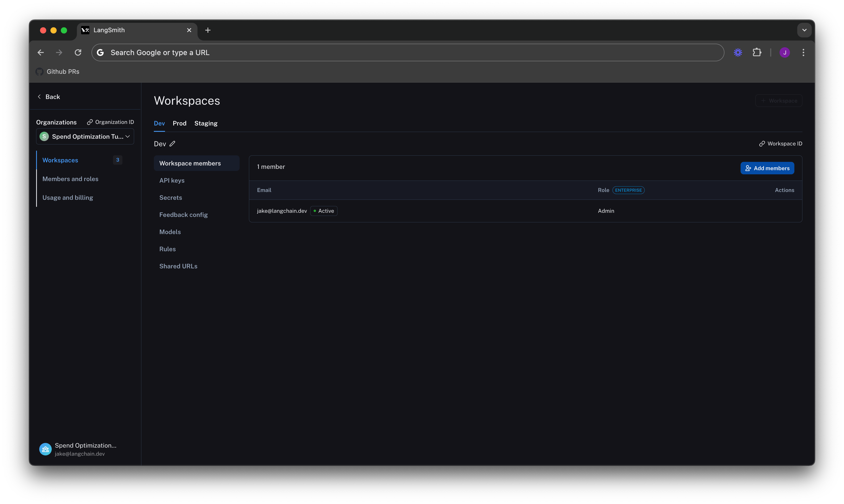Open the browser extensions puzzle icon
This screenshot has width=844, height=504.
(757, 52)
